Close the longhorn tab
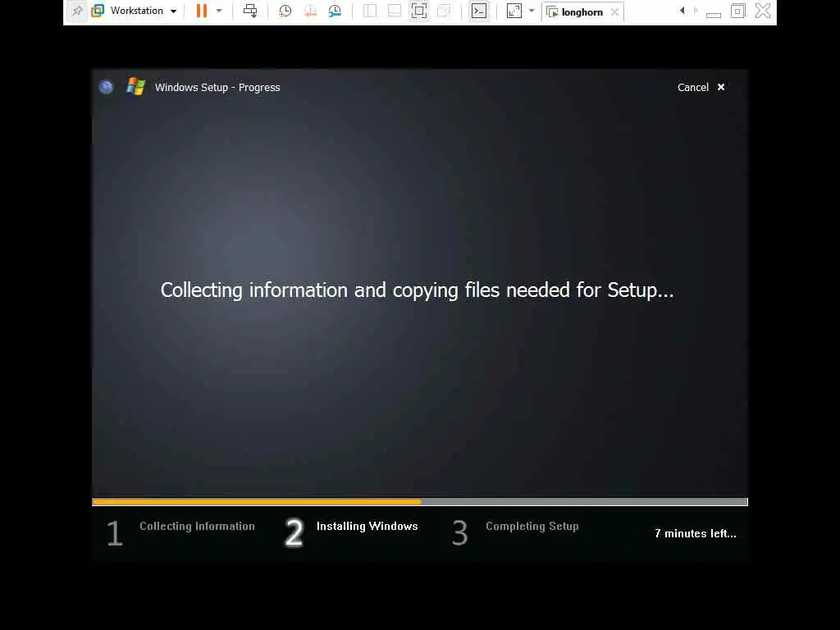This screenshot has width=840, height=630. pyautogui.click(x=615, y=11)
